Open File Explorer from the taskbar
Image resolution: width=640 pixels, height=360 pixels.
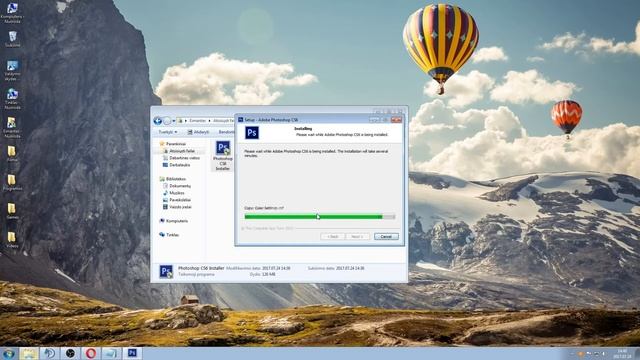pos(29,353)
